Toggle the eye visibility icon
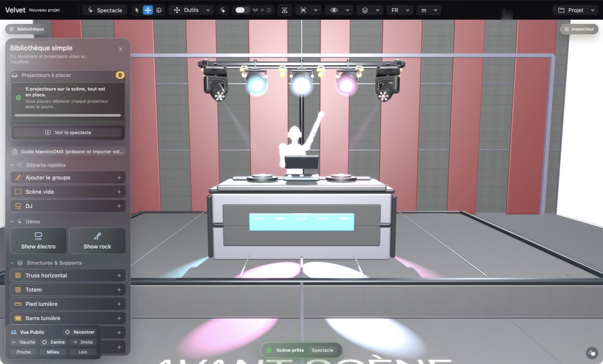Screen dimensions: 603x364 (334, 10)
